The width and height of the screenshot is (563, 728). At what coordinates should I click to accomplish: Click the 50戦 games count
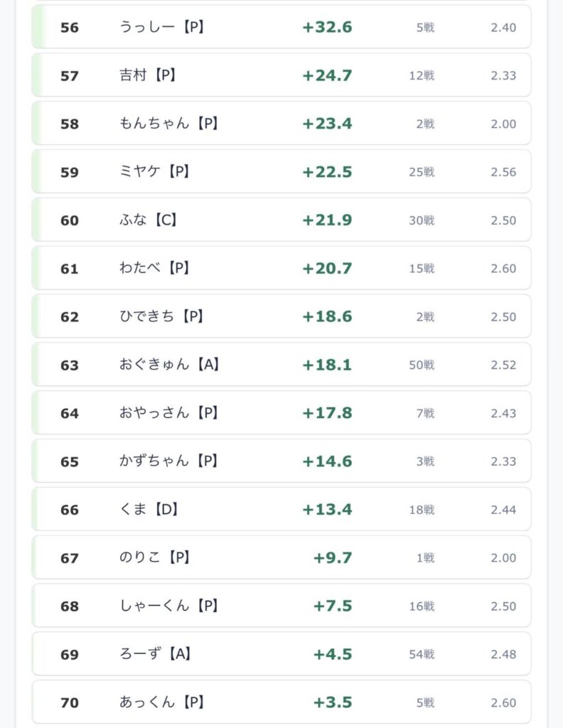[422, 365]
